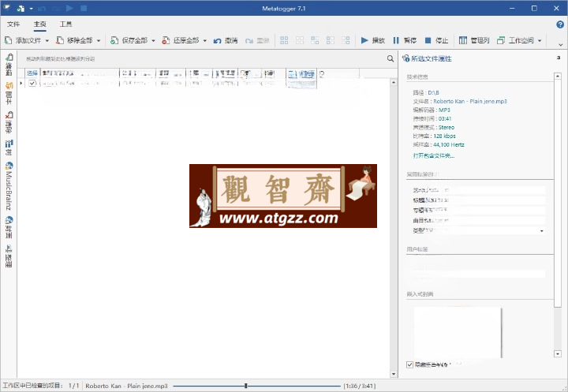The width and height of the screenshot is (568, 392).
Task: Click the active blue grid layout icon
Action: click(x=284, y=40)
